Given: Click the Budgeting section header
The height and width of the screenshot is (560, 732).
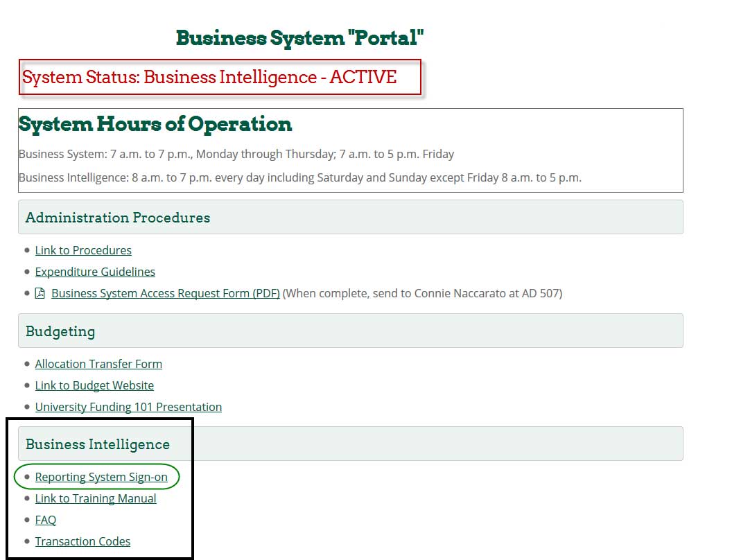Looking at the screenshot, I should point(60,331).
